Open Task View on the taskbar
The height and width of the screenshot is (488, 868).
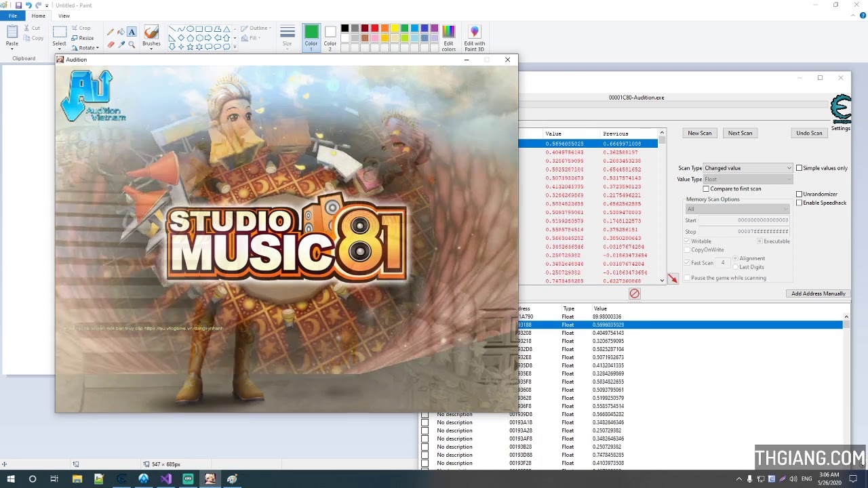click(54, 479)
